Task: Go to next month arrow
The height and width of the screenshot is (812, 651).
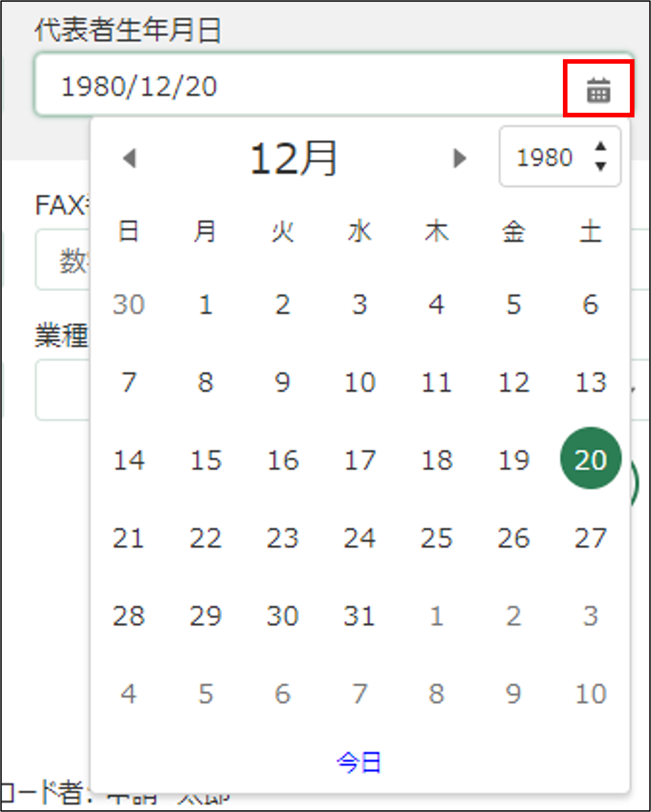Action: click(459, 159)
